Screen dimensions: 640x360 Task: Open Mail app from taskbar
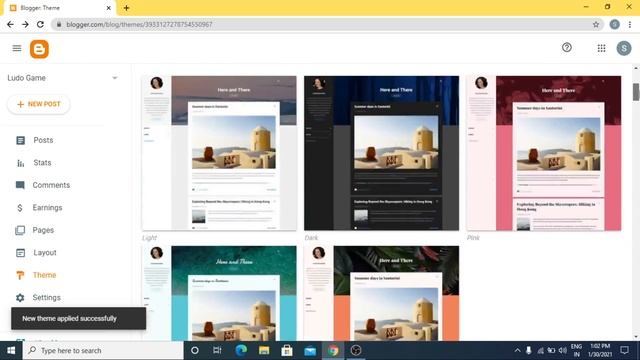tap(310, 351)
